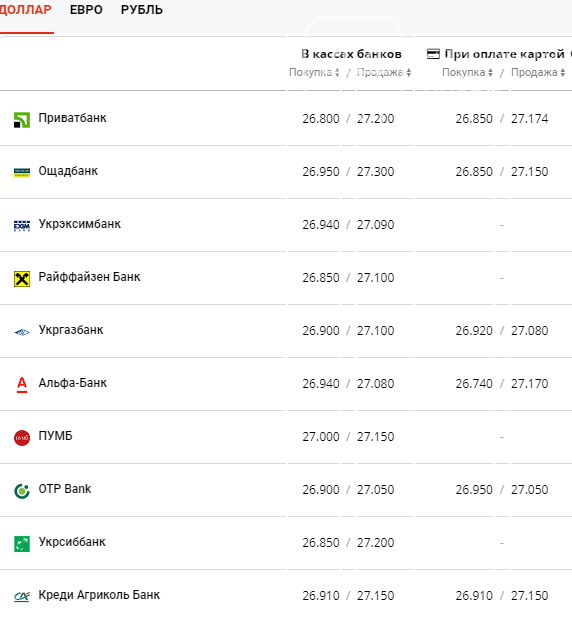Click the Креди Агриколь Банк logo
The height and width of the screenshot is (622, 572).
pos(22,597)
